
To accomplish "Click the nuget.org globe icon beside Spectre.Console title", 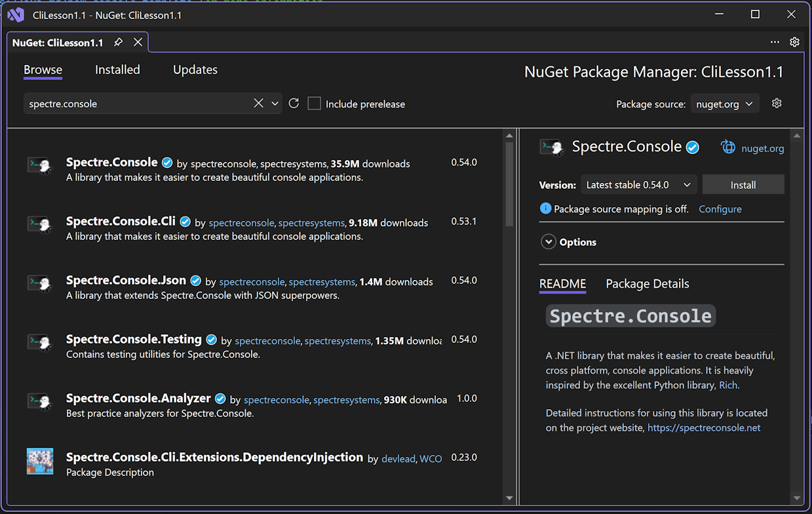I will point(728,148).
